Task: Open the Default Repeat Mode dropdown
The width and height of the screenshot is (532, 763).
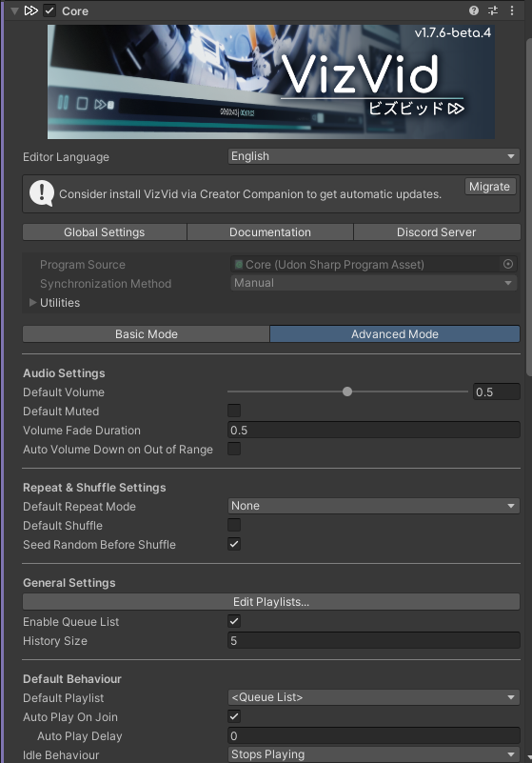Action: pos(373,506)
